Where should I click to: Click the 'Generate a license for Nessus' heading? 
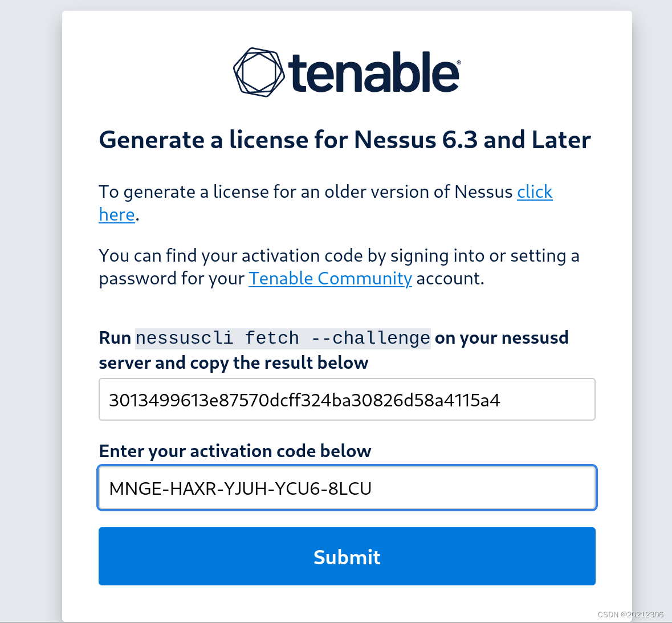[345, 140]
